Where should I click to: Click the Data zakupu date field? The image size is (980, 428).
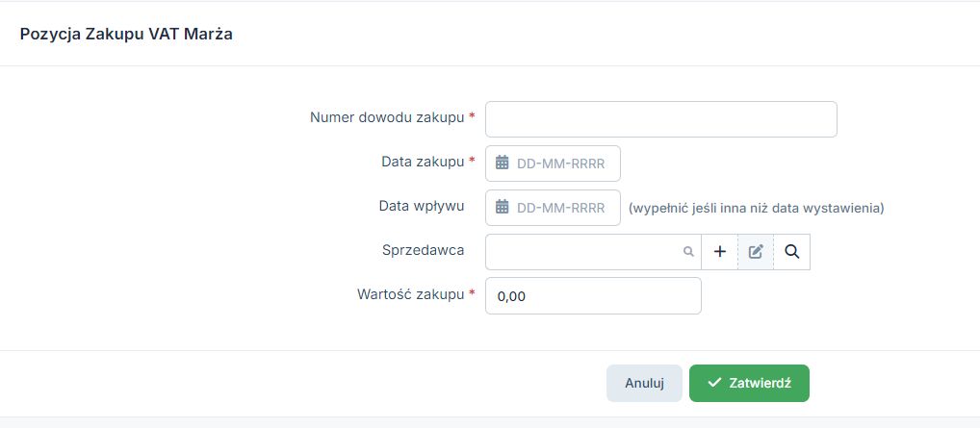[x=560, y=164]
